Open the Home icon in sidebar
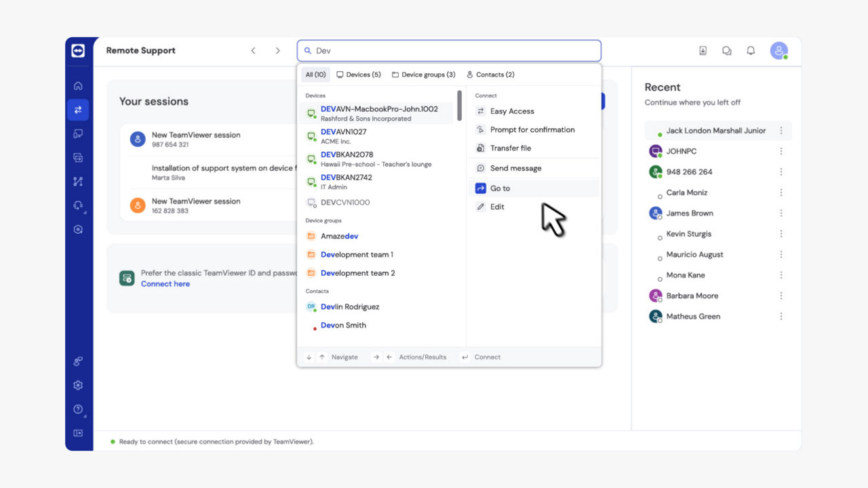The image size is (868, 488). [78, 85]
